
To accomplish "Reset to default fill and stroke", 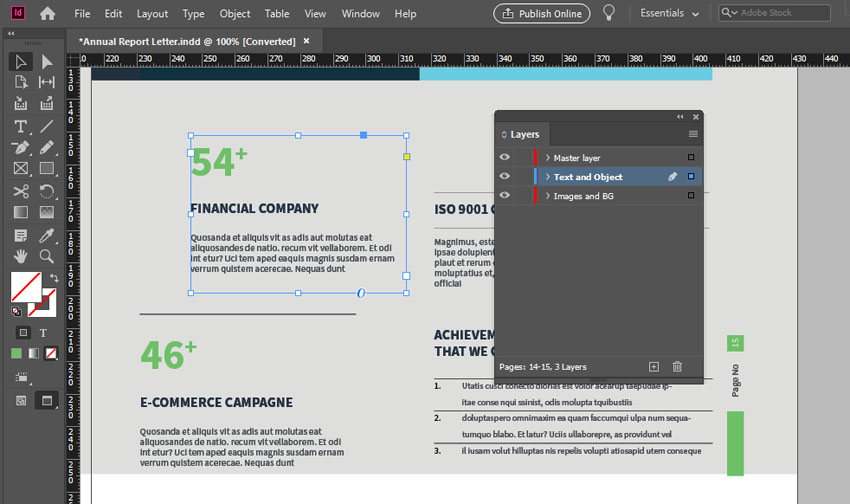I will pos(17,311).
